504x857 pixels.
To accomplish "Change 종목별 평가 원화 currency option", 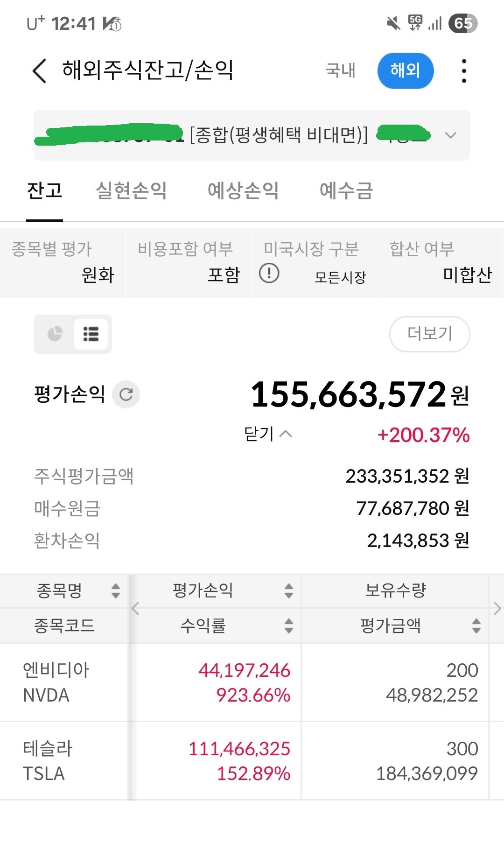I will (x=63, y=263).
